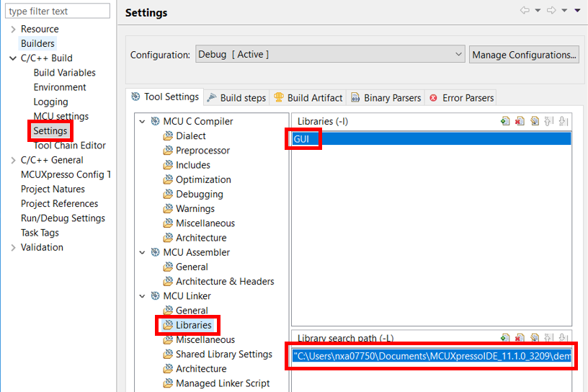Collapse the MCU C Compiler node
Image resolution: width=588 pixels, height=392 pixels.
point(142,122)
